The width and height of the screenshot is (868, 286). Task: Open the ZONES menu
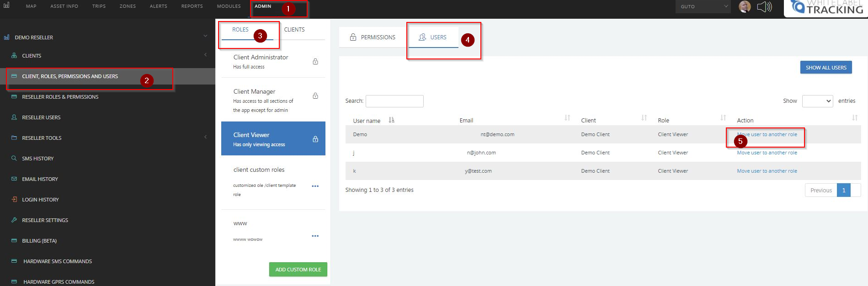point(128,6)
